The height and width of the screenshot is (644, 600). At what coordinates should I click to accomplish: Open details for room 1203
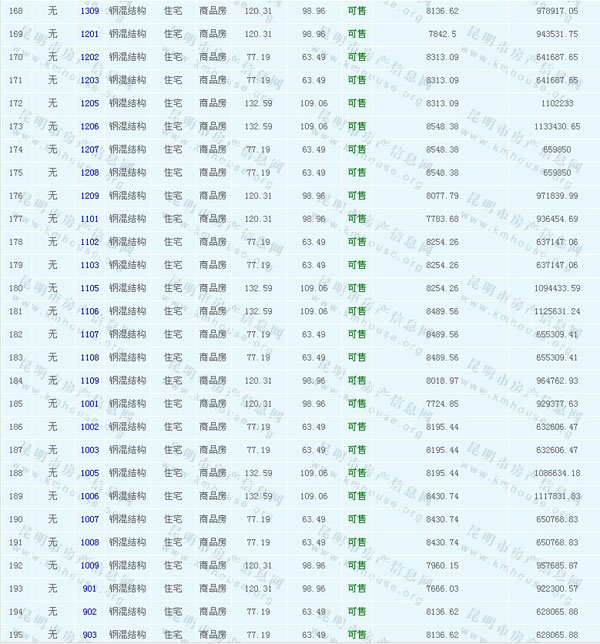click(x=89, y=80)
